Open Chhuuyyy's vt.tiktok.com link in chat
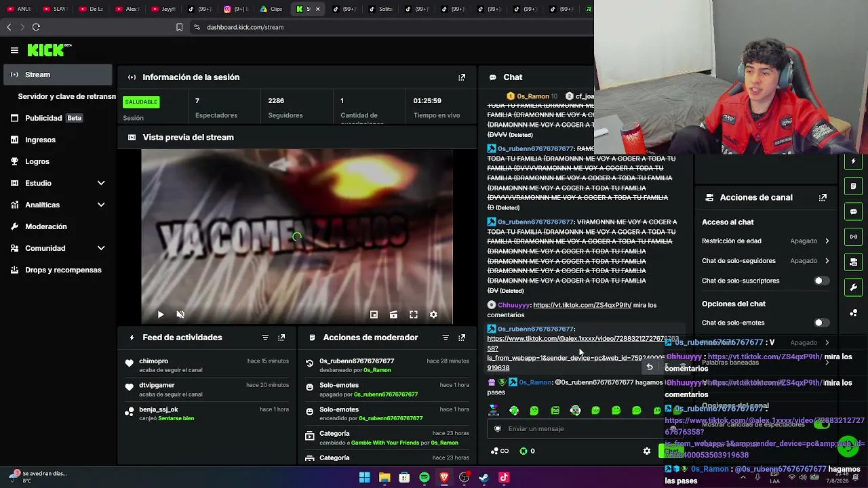Viewport: 868px width, 488px height. point(582,305)
